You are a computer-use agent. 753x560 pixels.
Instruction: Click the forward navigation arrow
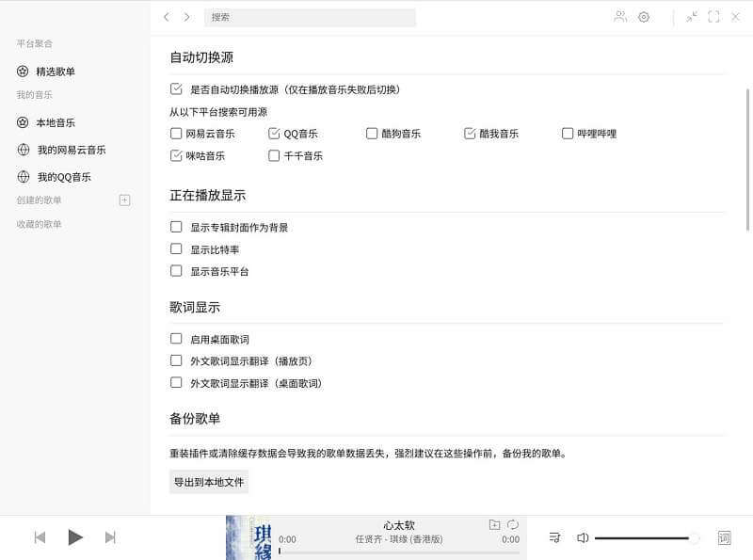click(186, 16)
